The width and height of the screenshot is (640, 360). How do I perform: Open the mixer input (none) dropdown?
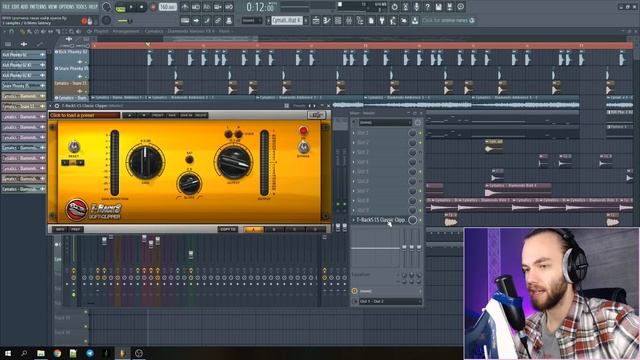coord(385,122)
